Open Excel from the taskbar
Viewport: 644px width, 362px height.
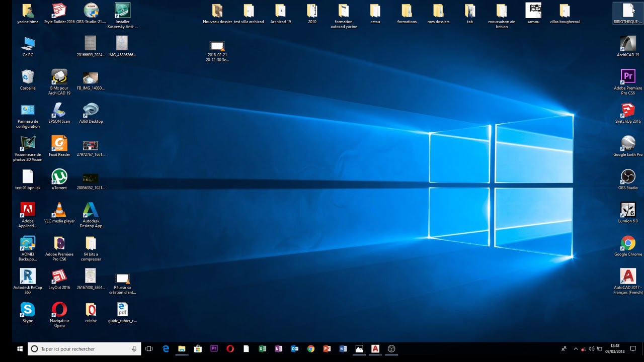[262, 348]
